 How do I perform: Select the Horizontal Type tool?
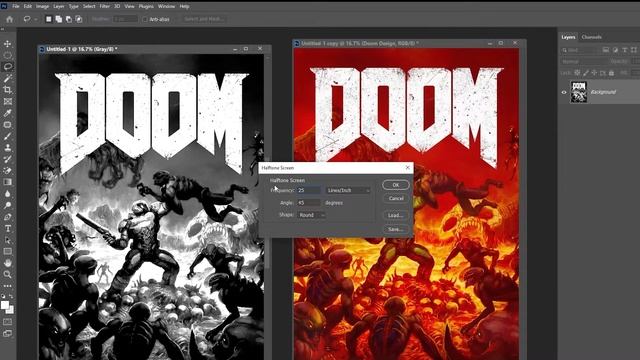click(7, 228)
